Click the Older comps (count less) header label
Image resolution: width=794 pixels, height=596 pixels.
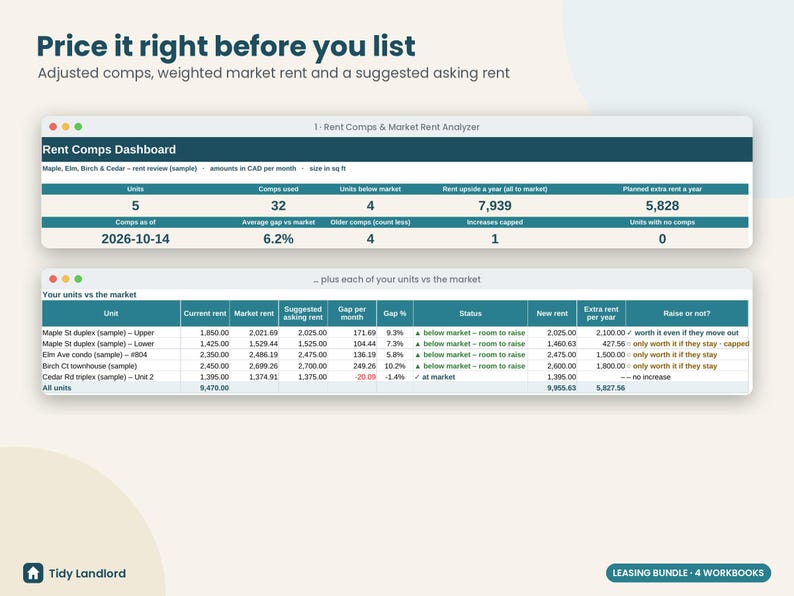tap(370, 222)
